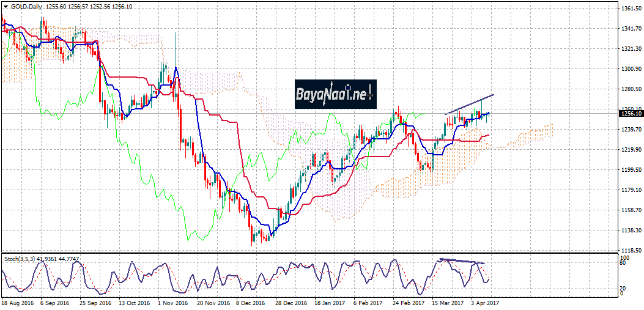Screen dimensions: 644x310
Task: Click the Stoch(3,5,3) indicator label
Action: [x=23, y=257]
